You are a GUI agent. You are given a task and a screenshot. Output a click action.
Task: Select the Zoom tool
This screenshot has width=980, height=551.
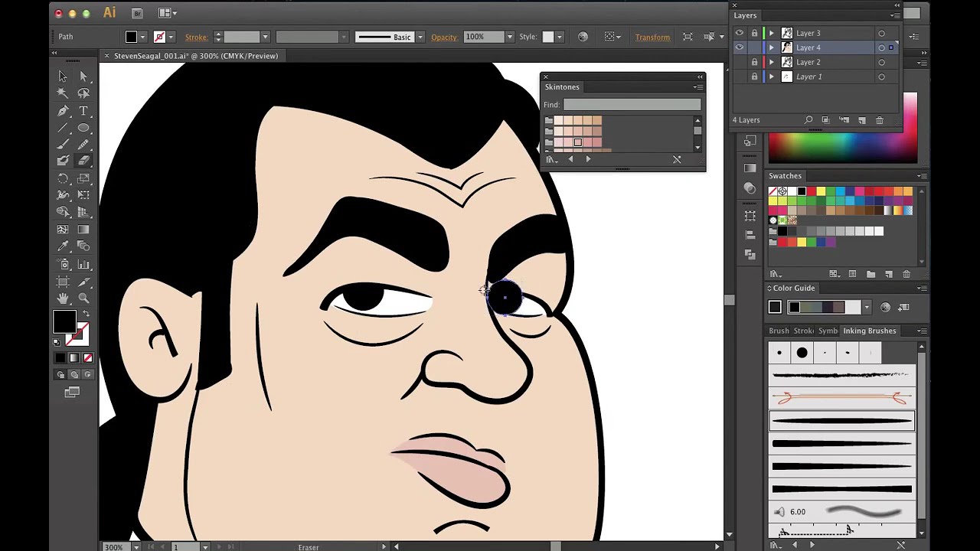[x=83, y=298]
